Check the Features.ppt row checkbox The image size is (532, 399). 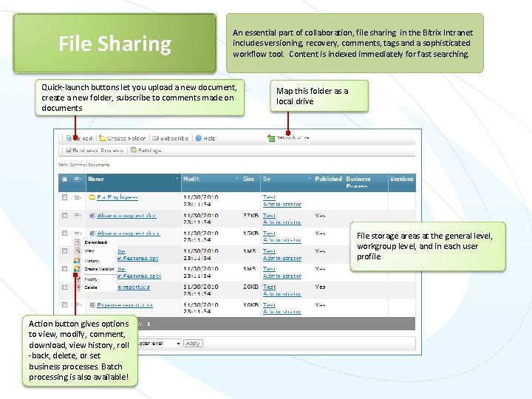pyautogui.click(x=64, y=250)
